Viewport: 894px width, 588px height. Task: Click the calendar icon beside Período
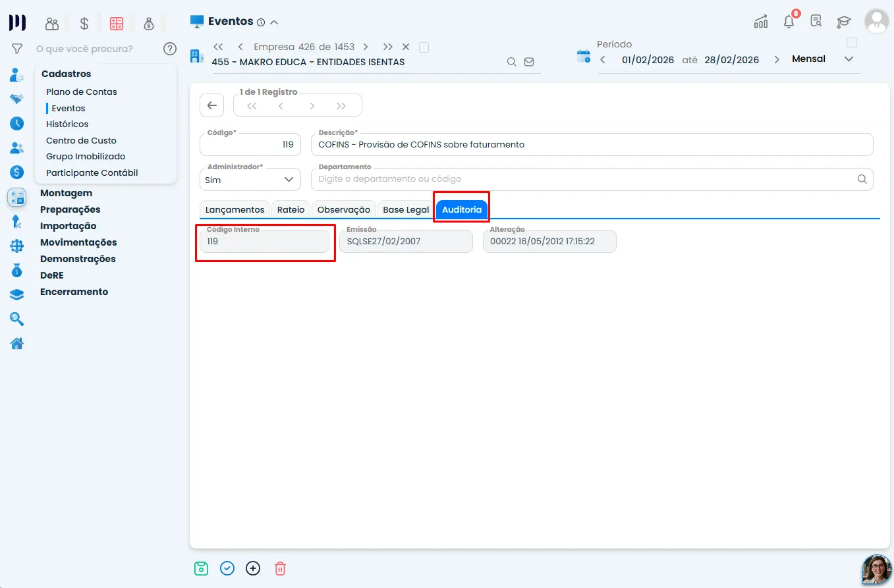584,56
